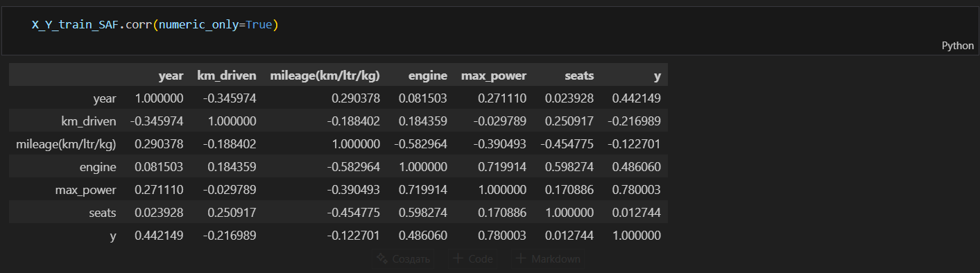Click the Создать button label
Image resolution: width=980 pixels, height=273 pixels.
pyautogui.click(x=410, y=259)
